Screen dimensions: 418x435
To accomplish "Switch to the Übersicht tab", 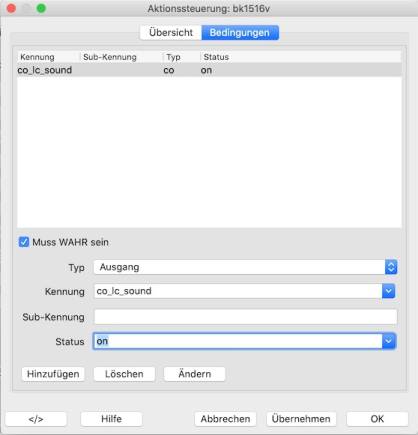I will tap(171, 33).
